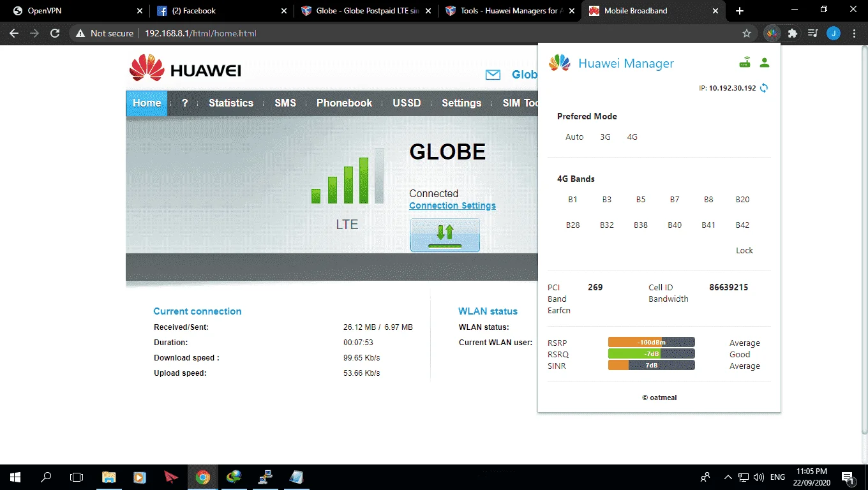Click the RSRQ signal bar showing -7dB

point(652,354)
